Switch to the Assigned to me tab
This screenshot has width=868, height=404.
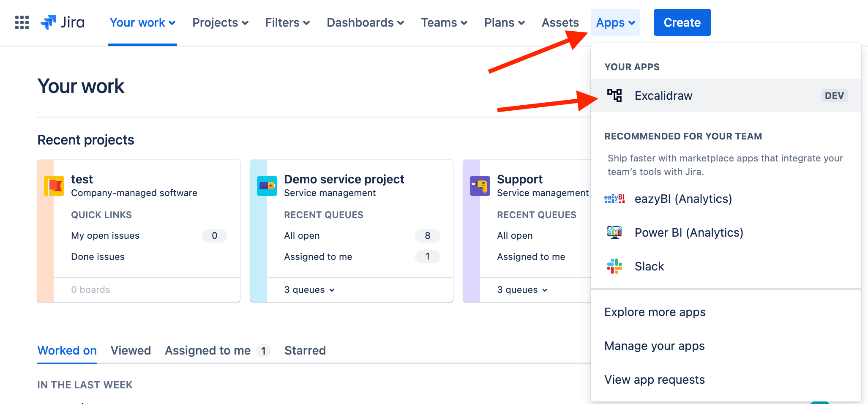[x=217, y=350]
